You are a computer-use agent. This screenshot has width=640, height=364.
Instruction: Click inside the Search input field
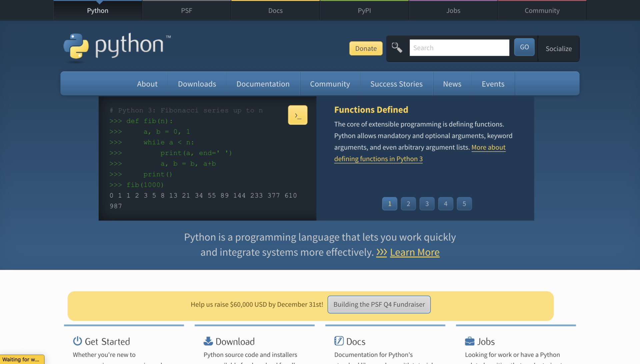click(x=459, y=48)
